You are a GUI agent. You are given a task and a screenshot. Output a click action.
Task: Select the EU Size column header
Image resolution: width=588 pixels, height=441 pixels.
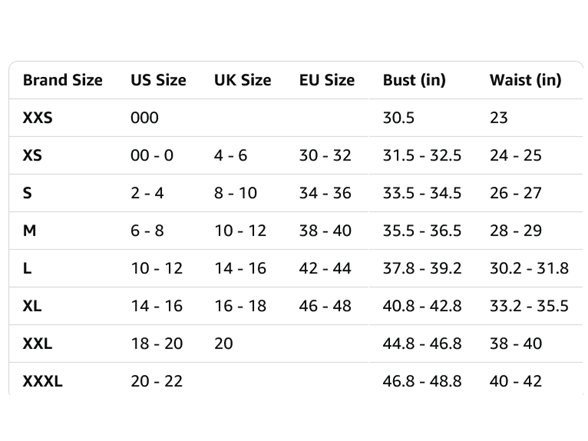[327, 80]
